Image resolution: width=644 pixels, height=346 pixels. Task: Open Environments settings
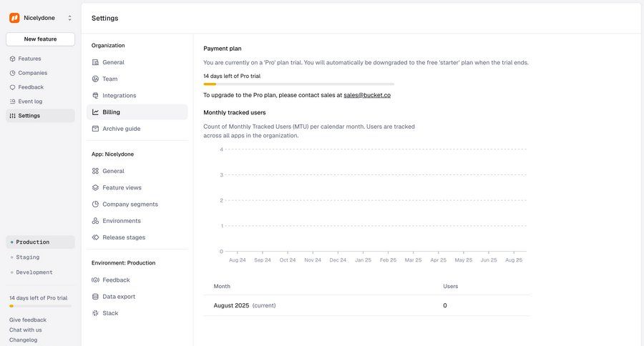coord(137,221)
